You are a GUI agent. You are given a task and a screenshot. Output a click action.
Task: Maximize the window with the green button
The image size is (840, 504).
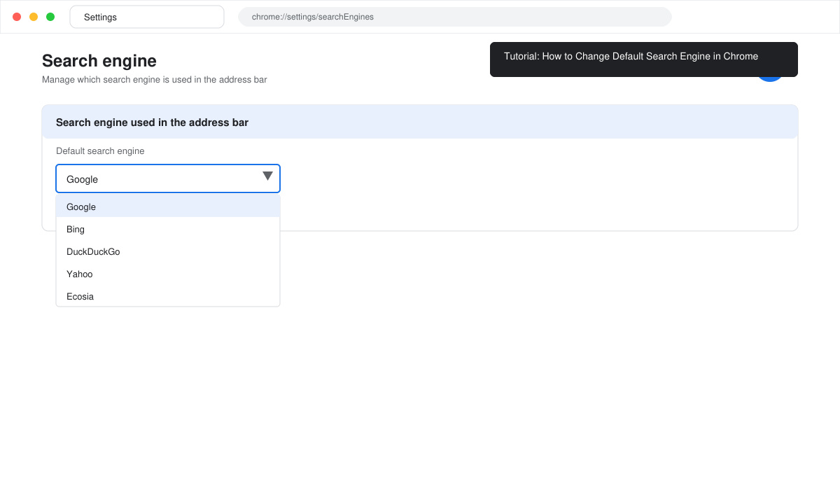click(50, 17)
